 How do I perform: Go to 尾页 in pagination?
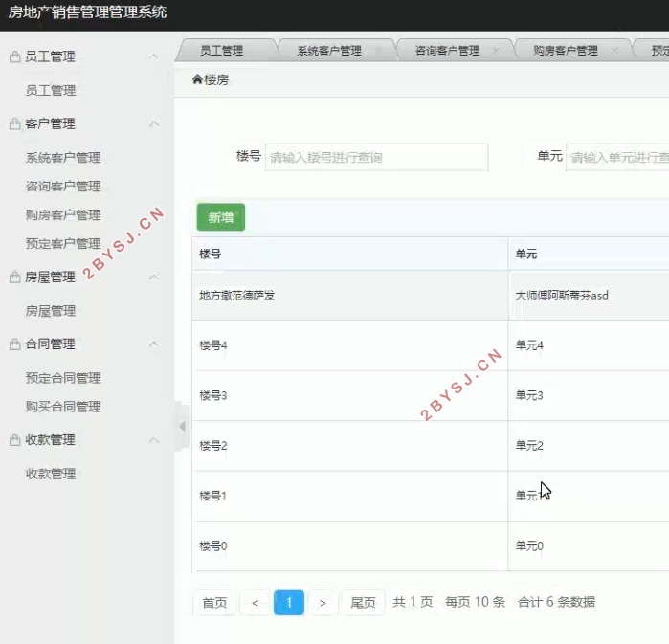click(363, 602)
